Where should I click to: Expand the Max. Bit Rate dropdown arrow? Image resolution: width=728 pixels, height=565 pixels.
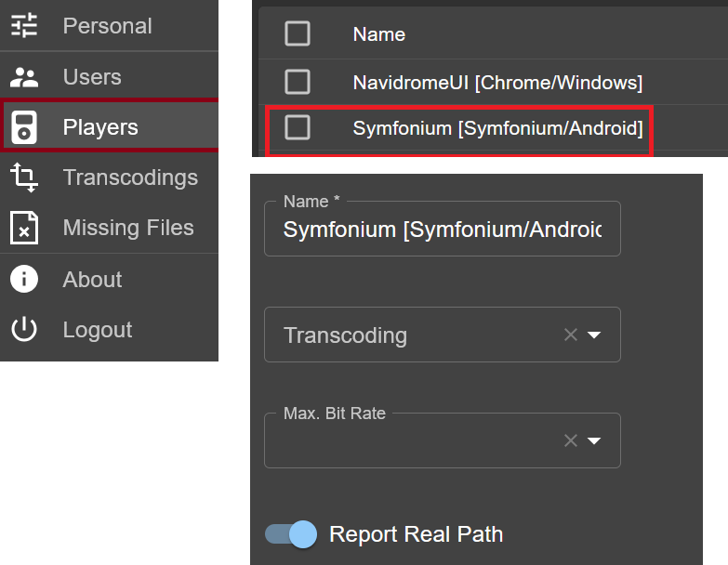(594, 440)
